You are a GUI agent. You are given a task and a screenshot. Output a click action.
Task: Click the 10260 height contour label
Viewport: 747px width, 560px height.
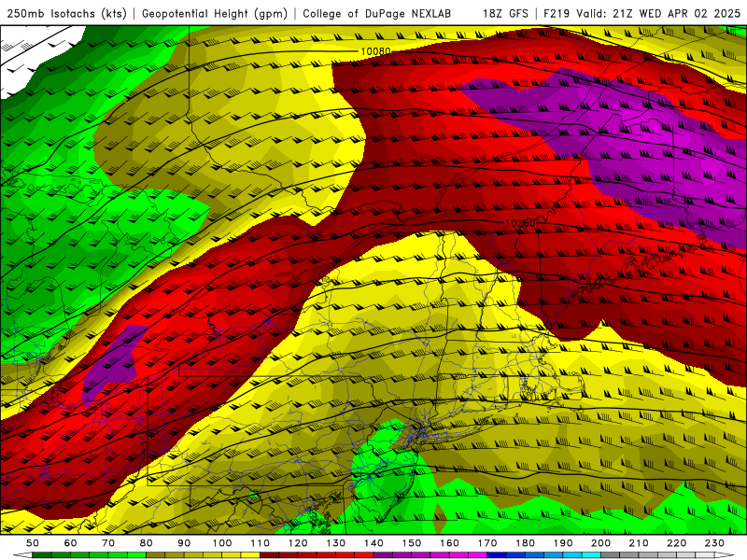520,223
